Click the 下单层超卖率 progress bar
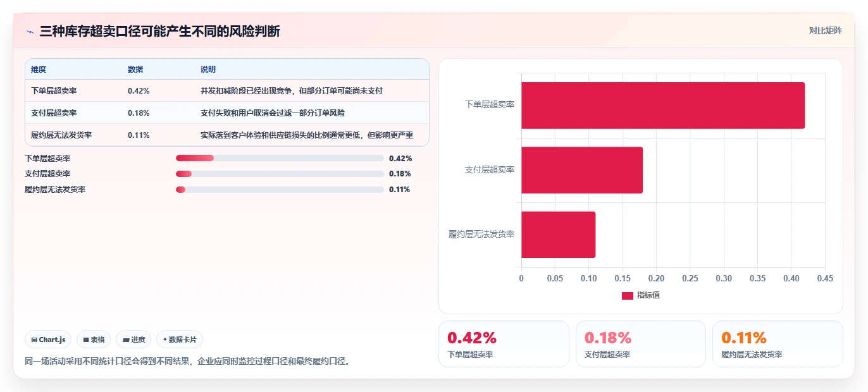The height and width of the screenshot is (392, 868). (x=280, y=158)
